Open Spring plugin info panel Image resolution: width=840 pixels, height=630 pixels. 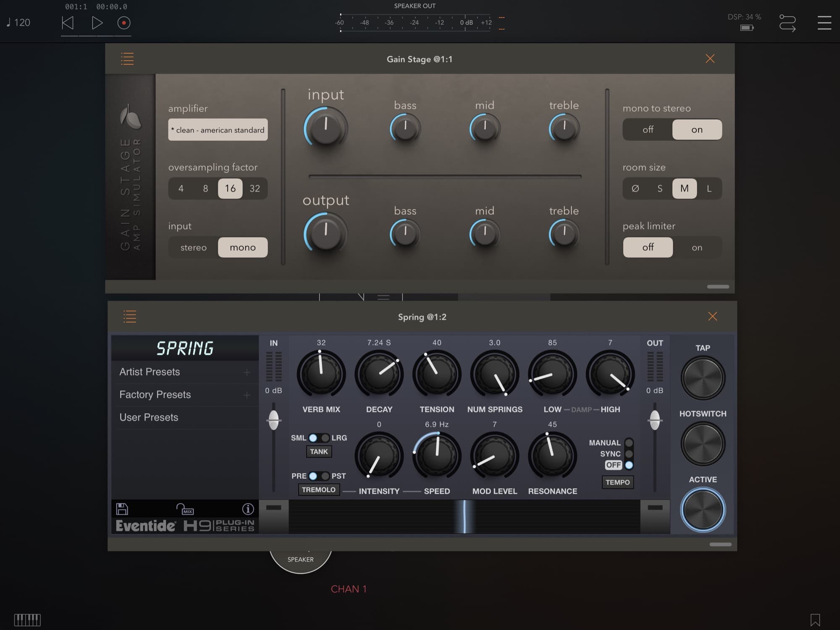point(248,509)
